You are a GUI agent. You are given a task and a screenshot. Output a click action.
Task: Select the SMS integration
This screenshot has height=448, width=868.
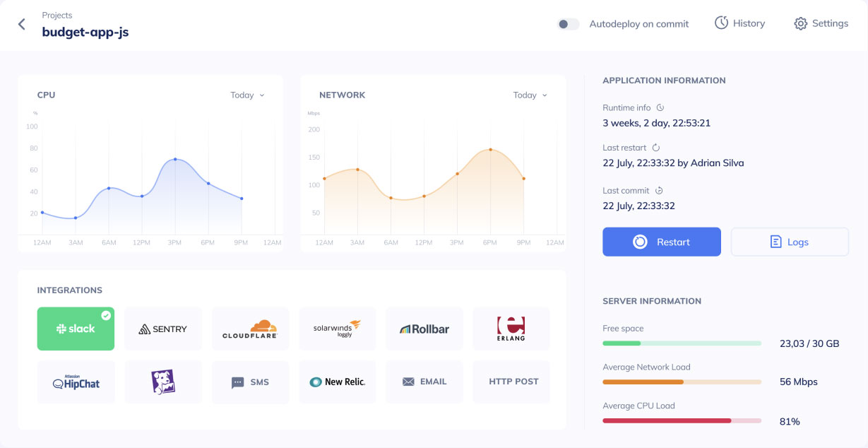pyautogui.click(x=250, y=382)
